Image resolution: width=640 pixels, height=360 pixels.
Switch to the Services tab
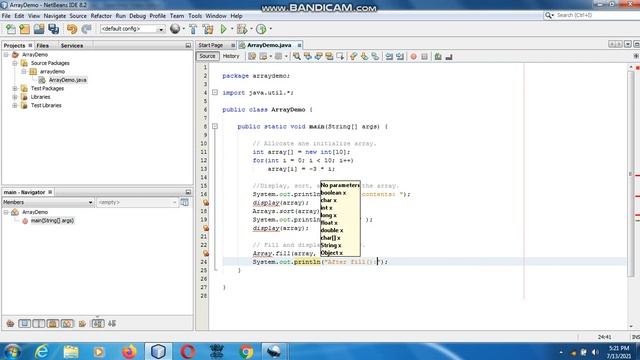click(x=72, y=46)
